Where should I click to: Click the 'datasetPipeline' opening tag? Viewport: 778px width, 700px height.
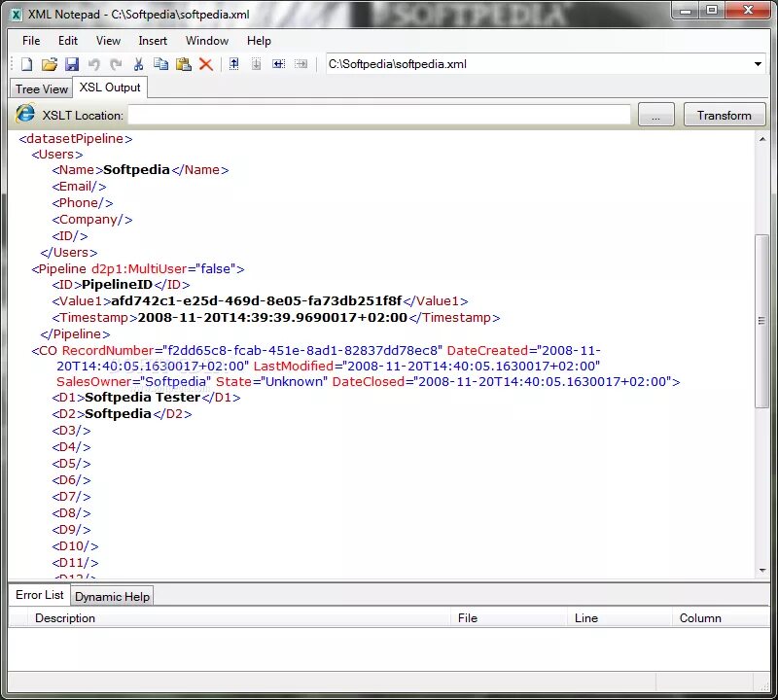tap(76, 138)
